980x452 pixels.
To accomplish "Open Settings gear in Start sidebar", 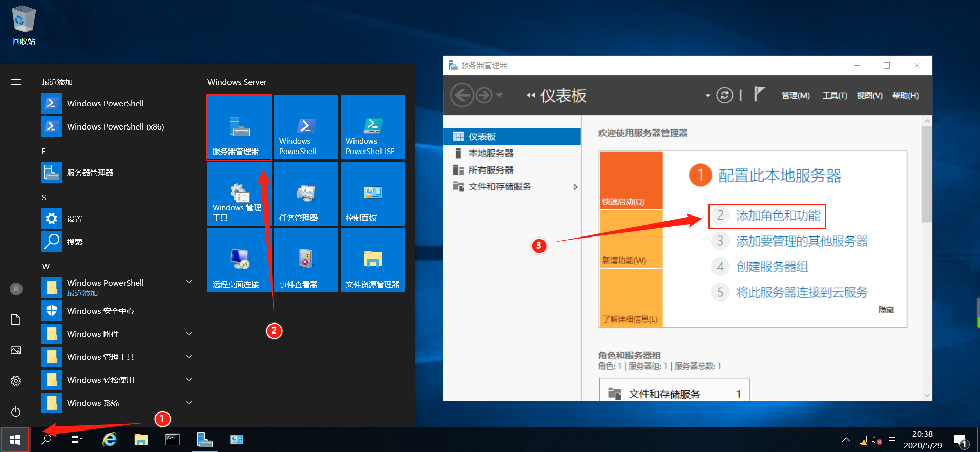I will point(16,381).
